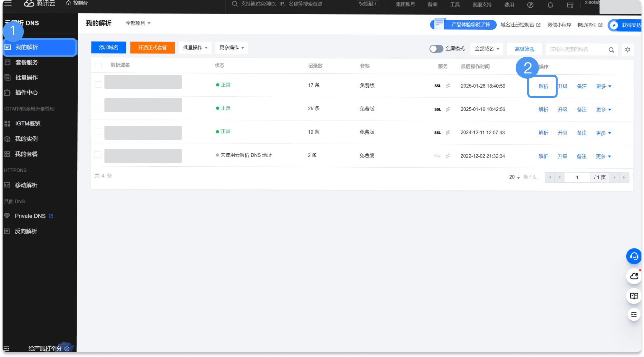
Task: Check the select-all checkbox in table header
Action: coord(98,65)
